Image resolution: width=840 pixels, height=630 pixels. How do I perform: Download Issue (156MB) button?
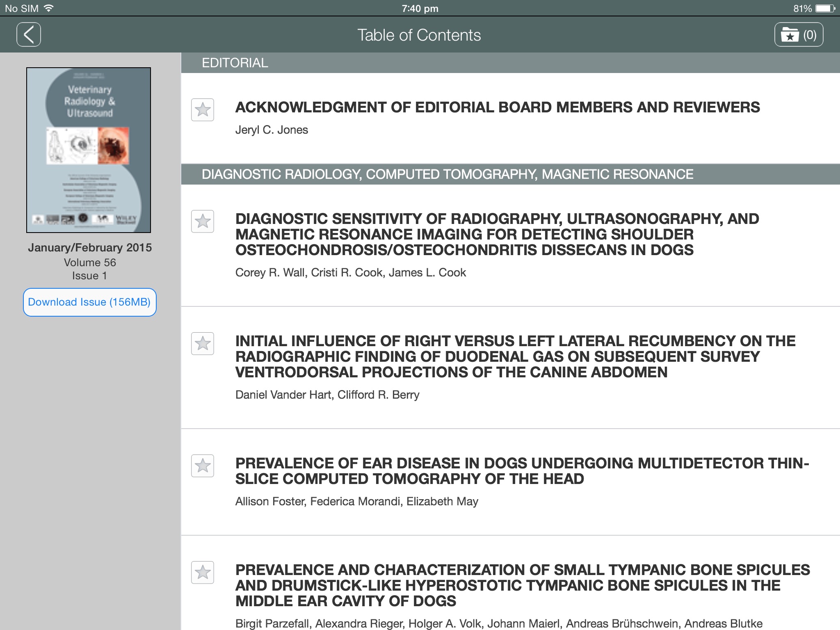89,302
